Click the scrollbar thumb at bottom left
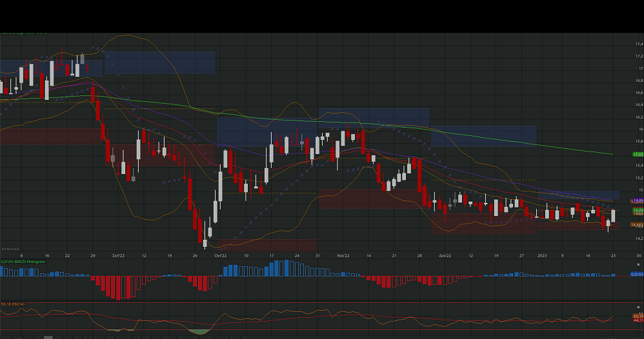Viewport: 644px width, 339px height. [x=48, y=337]
